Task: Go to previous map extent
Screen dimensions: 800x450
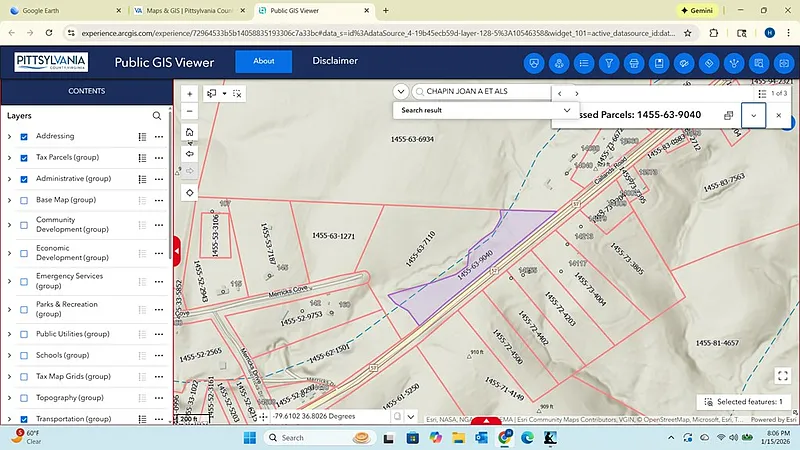Action: tap(189, 153)
